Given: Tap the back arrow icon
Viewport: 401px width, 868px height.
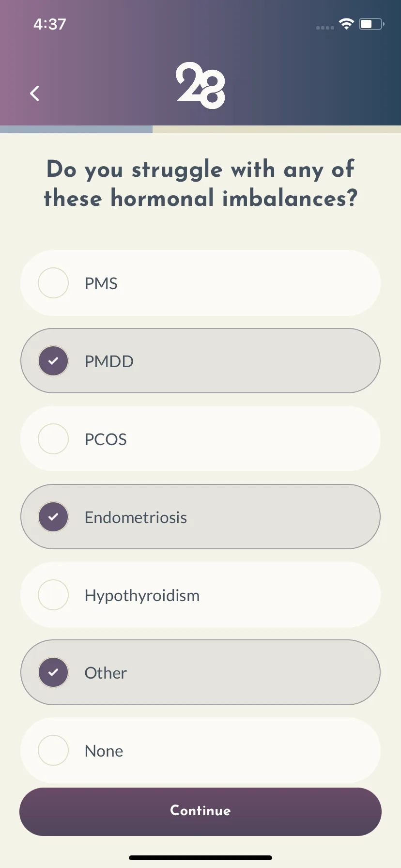Looking at the screenshot, I should pos(34,93).
